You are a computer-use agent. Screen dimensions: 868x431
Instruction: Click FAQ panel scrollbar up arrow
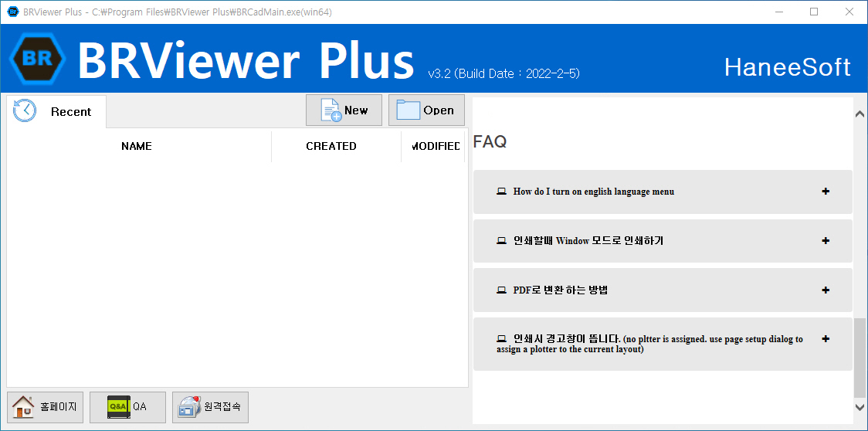[x=860, y=114]
